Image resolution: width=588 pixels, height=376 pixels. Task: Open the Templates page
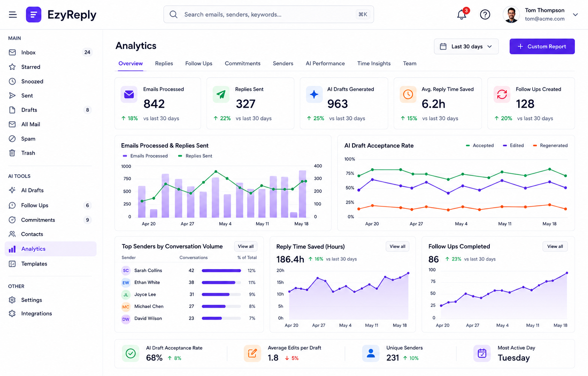click(50, 264)
